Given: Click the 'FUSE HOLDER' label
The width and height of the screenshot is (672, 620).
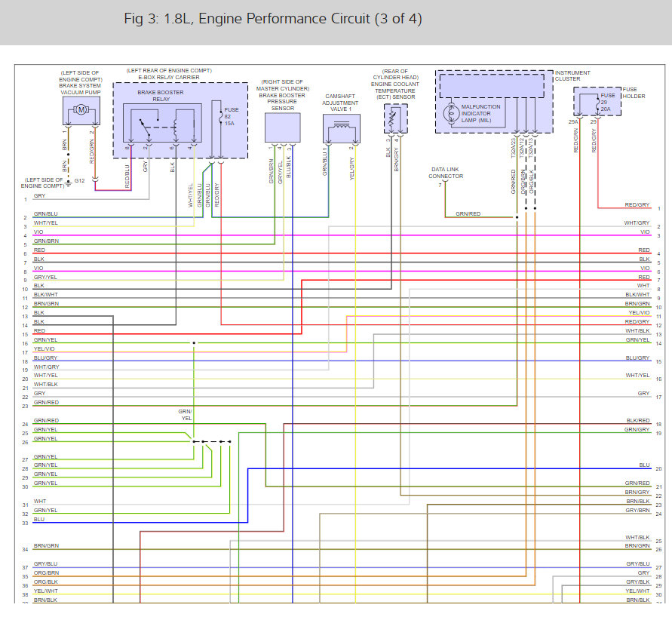Looking at the screenshot, I should coord(634,93).
